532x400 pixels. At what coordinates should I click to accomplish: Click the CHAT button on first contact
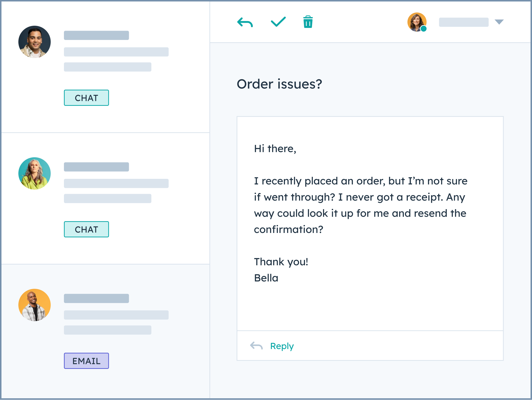(x=86, y=97)
